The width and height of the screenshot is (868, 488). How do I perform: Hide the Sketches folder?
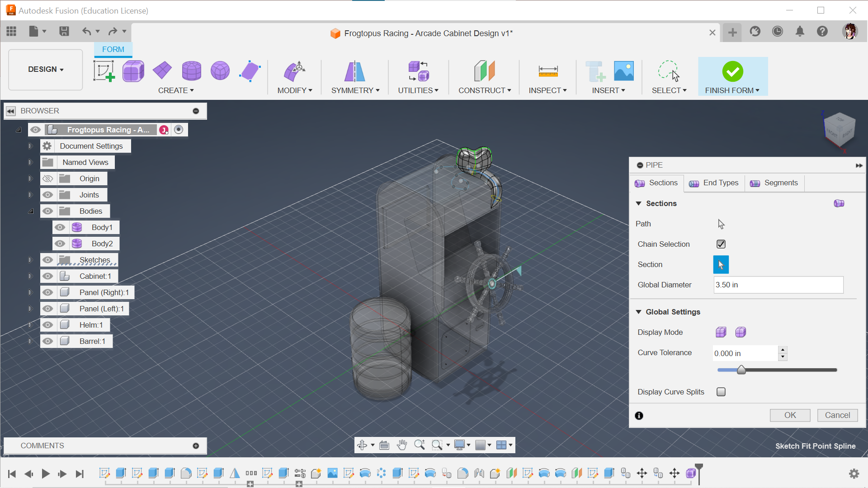pos(47,260)
